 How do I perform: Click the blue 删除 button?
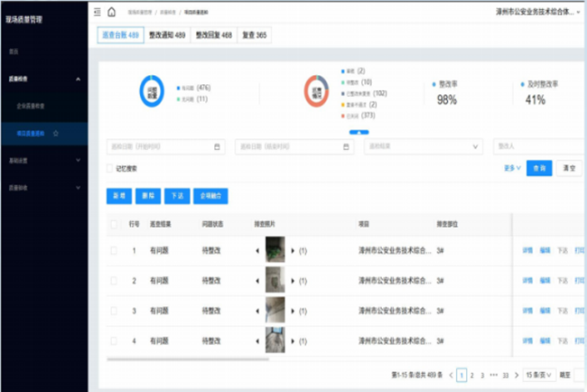pos(148,196)
